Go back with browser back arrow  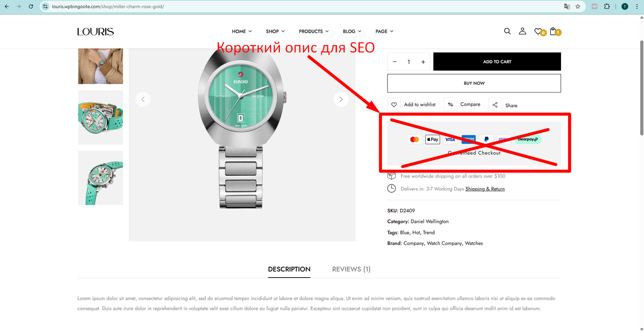[7, 7]
